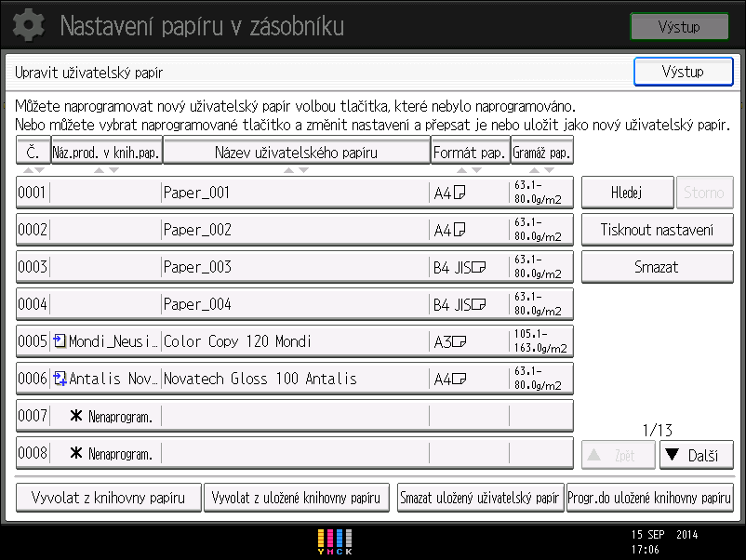
Task: Click Vyvolat z knihovny papíru button
Action: tap(109, 498)
